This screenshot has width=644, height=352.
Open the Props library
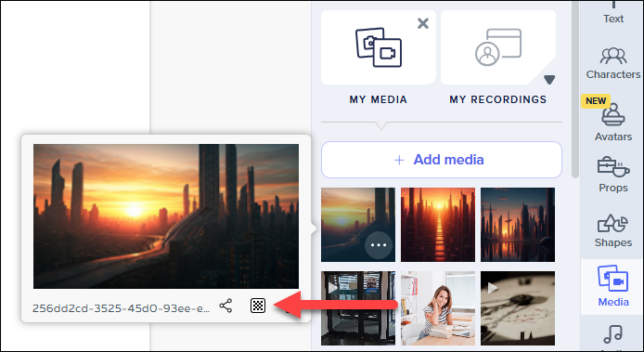(613, 175)
